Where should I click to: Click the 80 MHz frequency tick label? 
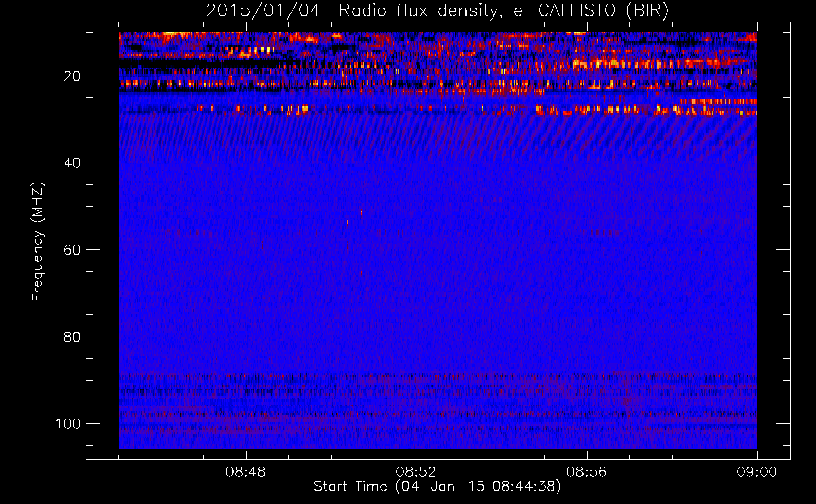[x=72, y=337]
